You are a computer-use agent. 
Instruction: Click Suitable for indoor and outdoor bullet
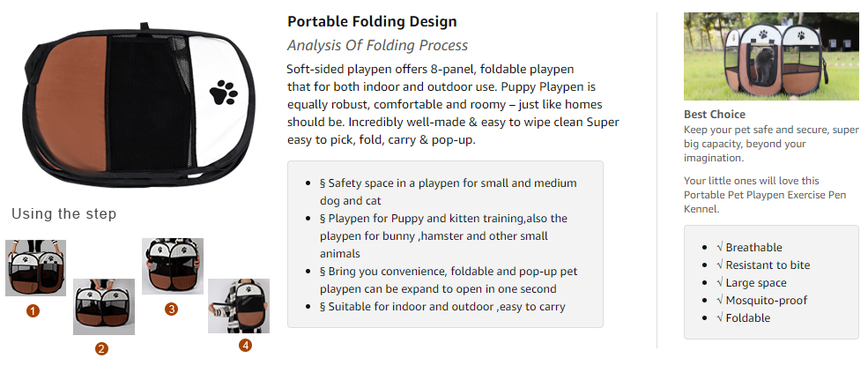(x=442, y=307)
